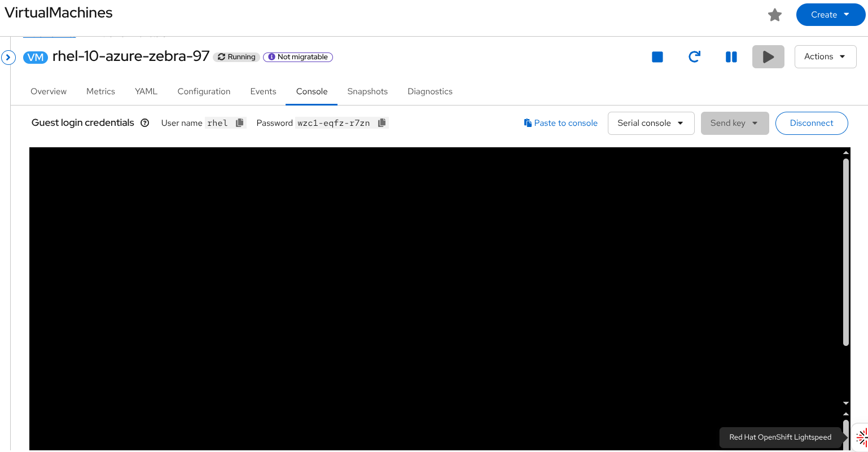Click the VirtualMachines page heading
Image resolution: width=868 pixels, height=452 pixels.
(59, 12)
